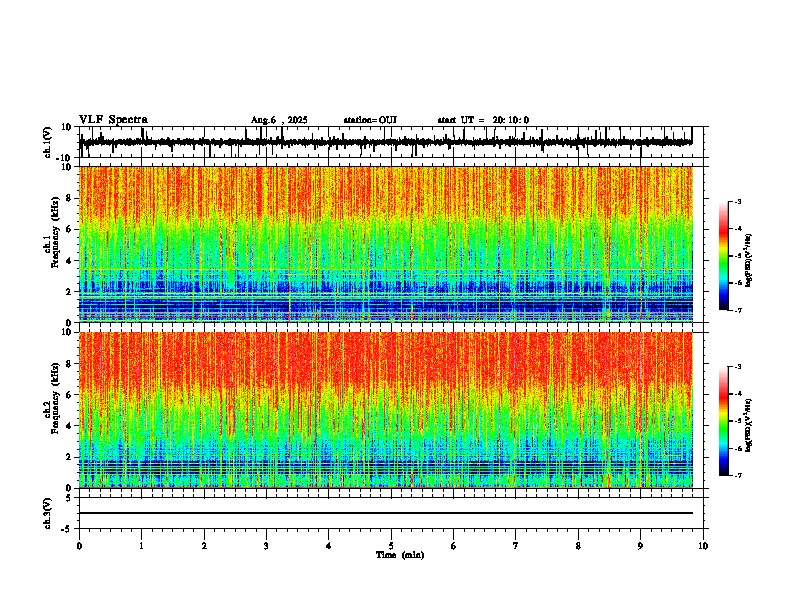Click the ch.1 voltage waveform trace
The image size is (792, 612).
click(386, 142)
